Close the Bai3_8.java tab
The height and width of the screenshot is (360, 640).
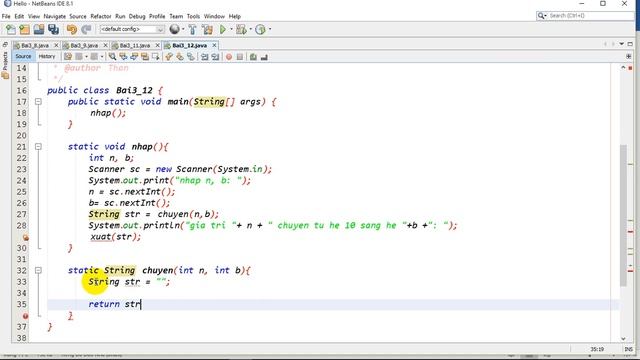[x=56, y=45]
